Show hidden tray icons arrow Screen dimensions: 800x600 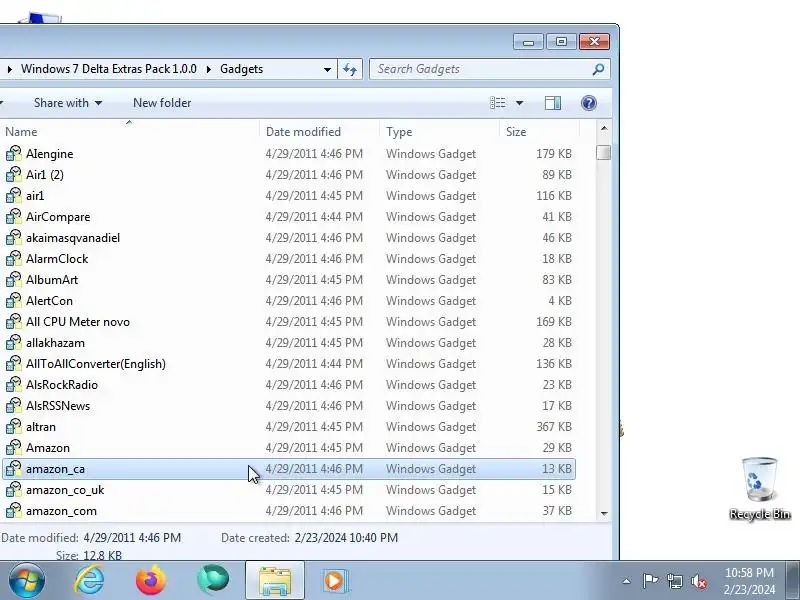[627, 581]
